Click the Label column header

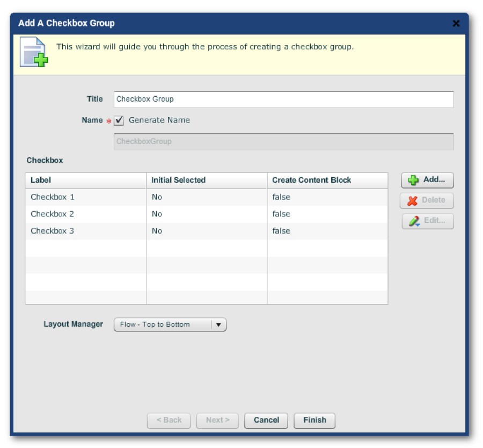(x=86, y=180)
